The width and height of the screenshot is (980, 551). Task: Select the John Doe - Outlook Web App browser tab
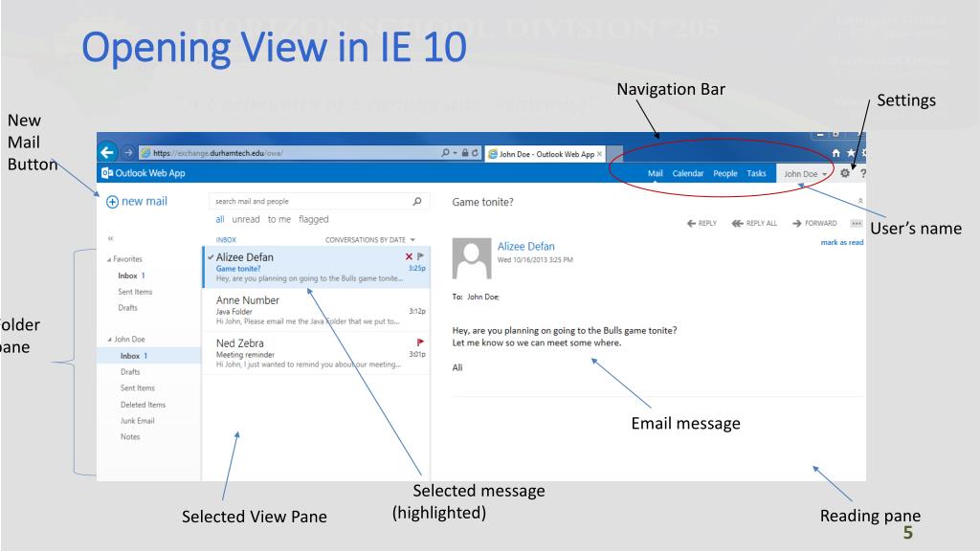click(x=546, y=154)
